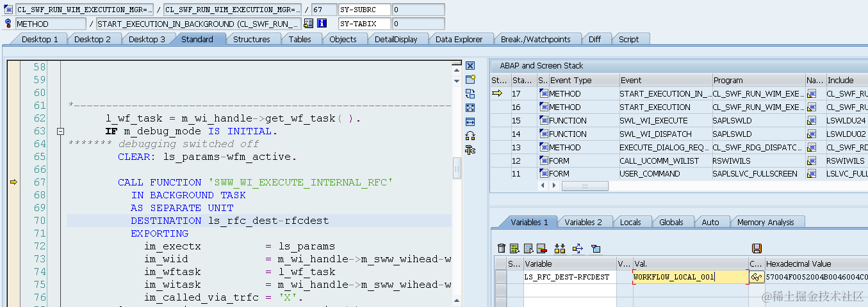
Task: Switch to the Desktop 3 tab
Action: (x=147, y=39)
